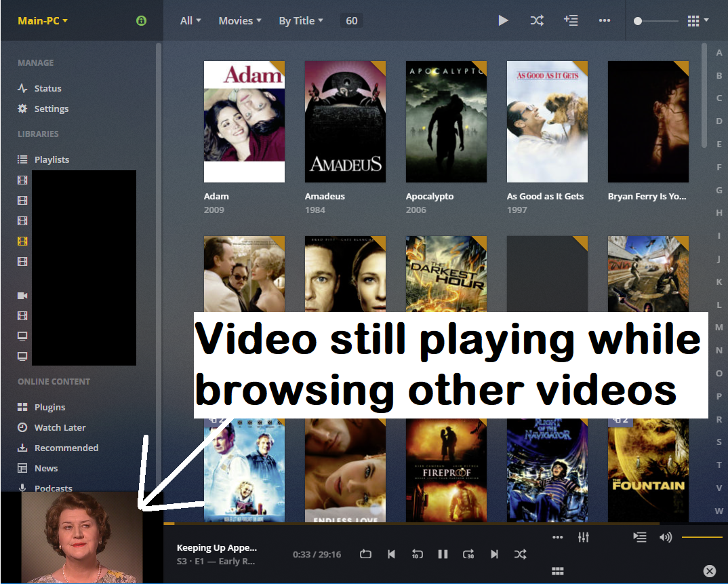Viewport: 728px width, 584px height.
Task: Click the 0:33 / 29:16 elapsed time
Action: [x=317, y=554]
